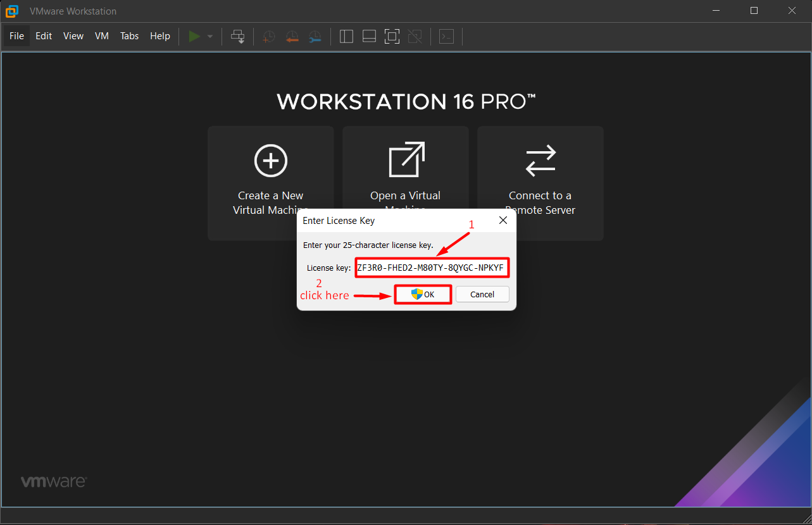Click the Revert to Snapshot icon

pyautogui.click(x=292, y=37)
